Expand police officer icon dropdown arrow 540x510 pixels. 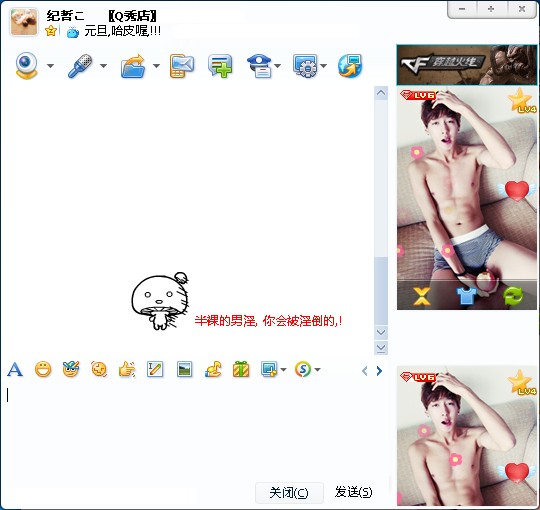tap(278, 65)
